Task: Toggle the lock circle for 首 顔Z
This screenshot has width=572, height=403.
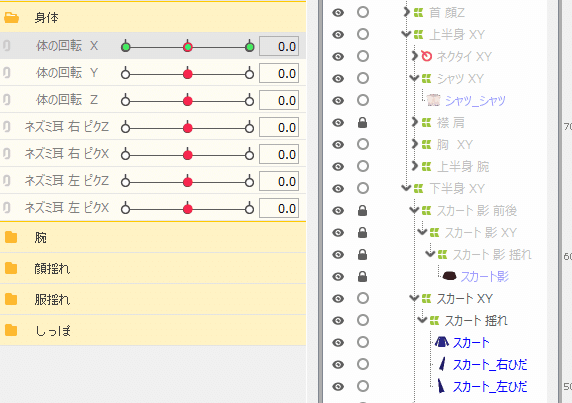Action: point(363,12)
